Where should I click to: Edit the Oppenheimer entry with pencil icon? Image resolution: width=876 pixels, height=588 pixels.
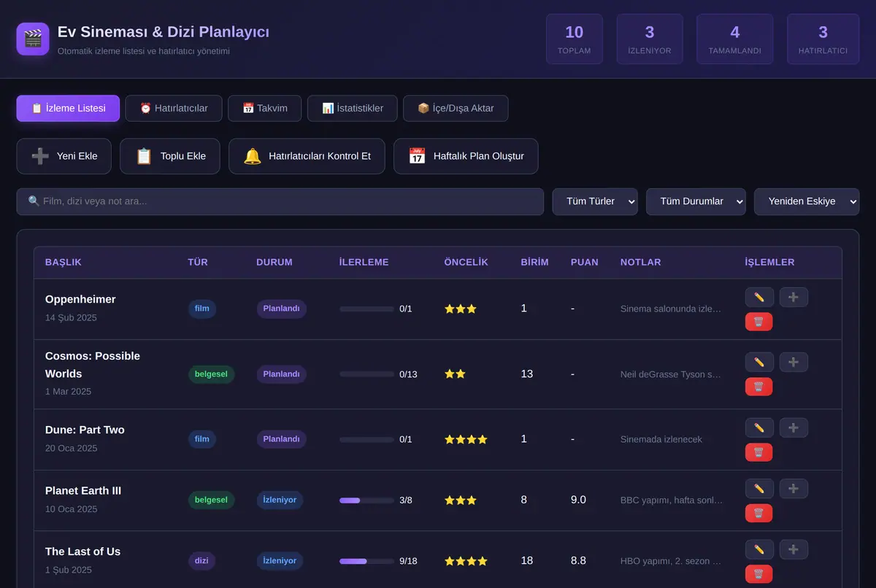pos(759,297)
